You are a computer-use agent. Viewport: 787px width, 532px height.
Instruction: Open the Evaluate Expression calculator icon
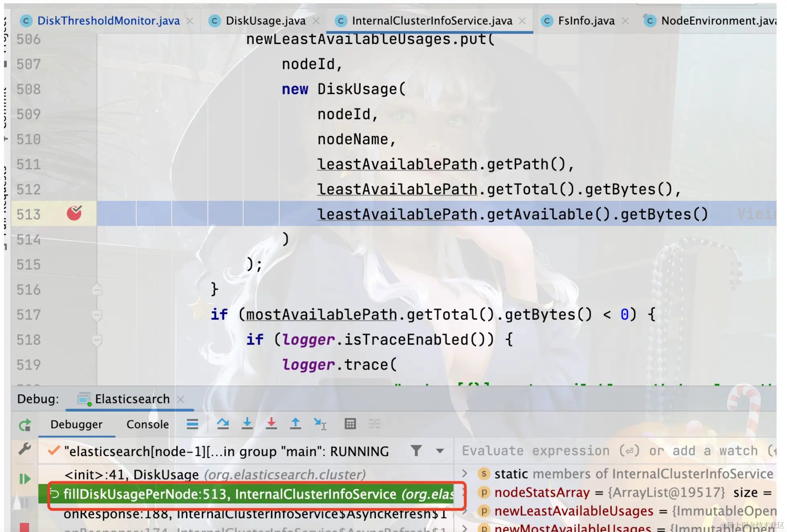pyautogui.click(x=350, y=424)
